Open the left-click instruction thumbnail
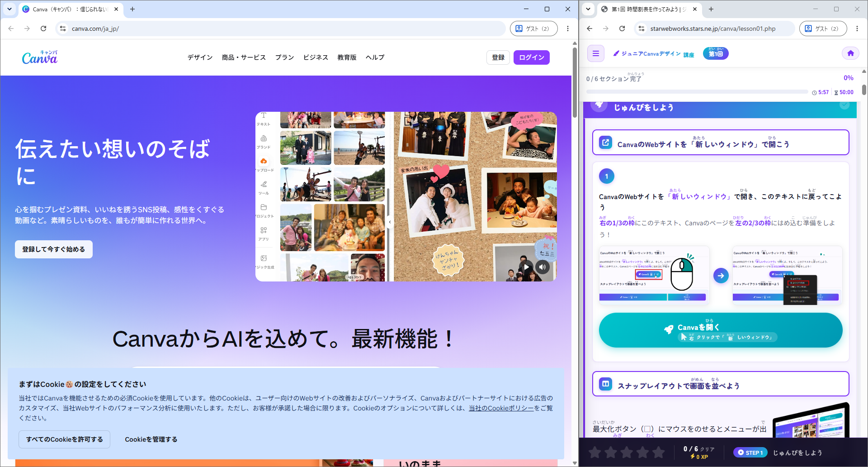Screen dimensions: 868x467 (654, 275)
